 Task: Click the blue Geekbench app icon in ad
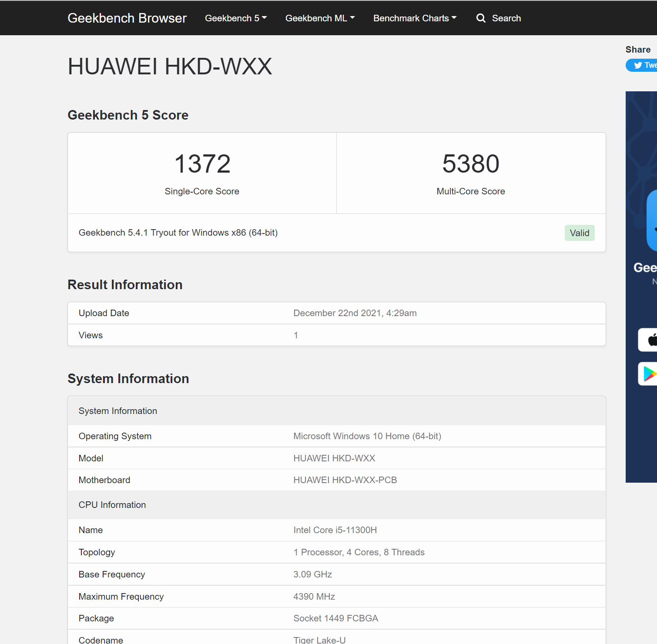click(x=651, y=220)
